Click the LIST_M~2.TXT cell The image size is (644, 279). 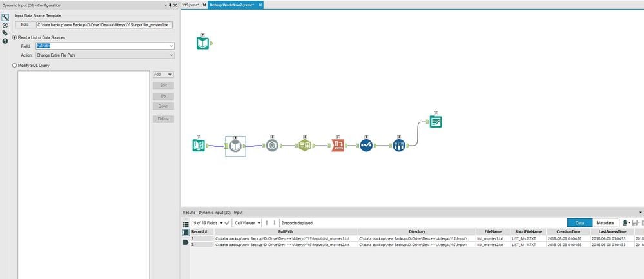pos(528,238)
